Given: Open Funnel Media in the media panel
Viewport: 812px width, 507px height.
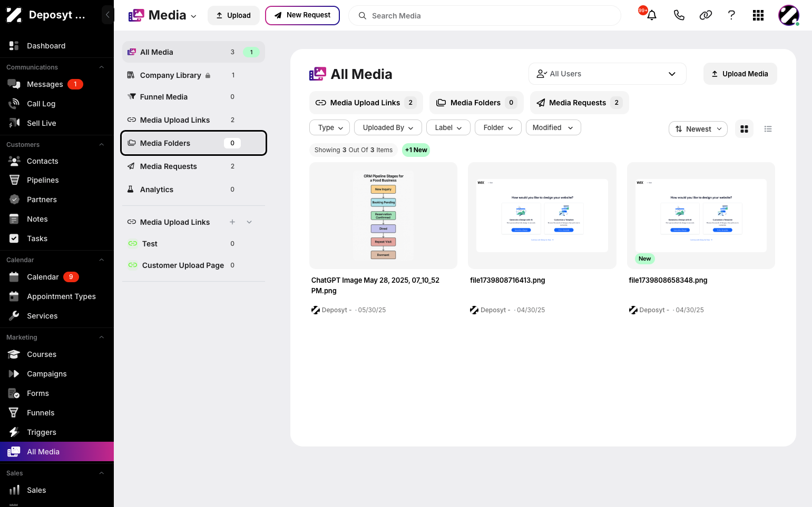Looking at the screenshot, I should (x=193, y=97).
